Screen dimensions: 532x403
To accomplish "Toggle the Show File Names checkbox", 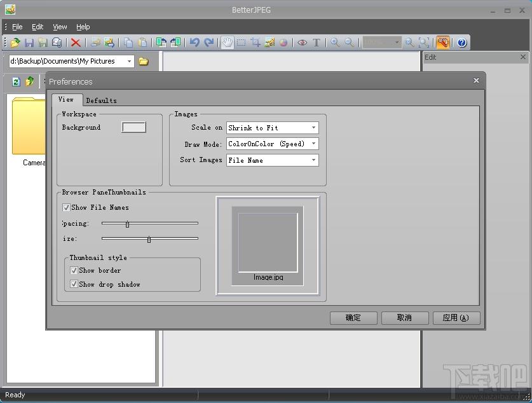I will 66,207.
